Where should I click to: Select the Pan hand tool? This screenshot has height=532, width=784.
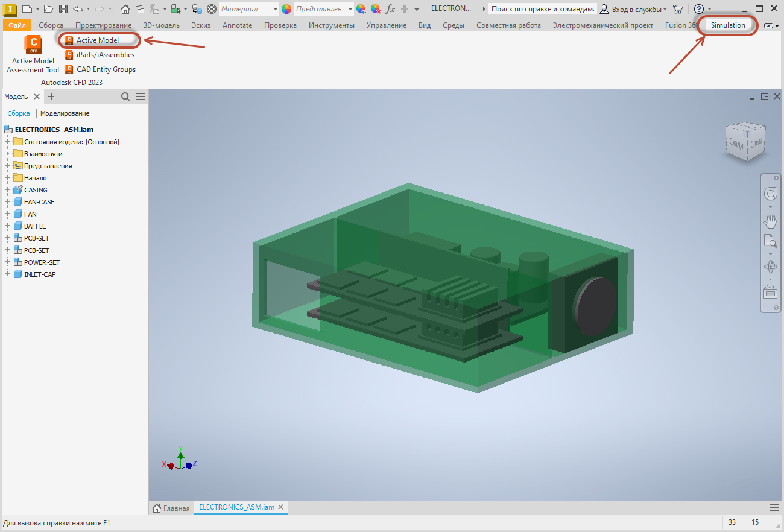point(770,221)
